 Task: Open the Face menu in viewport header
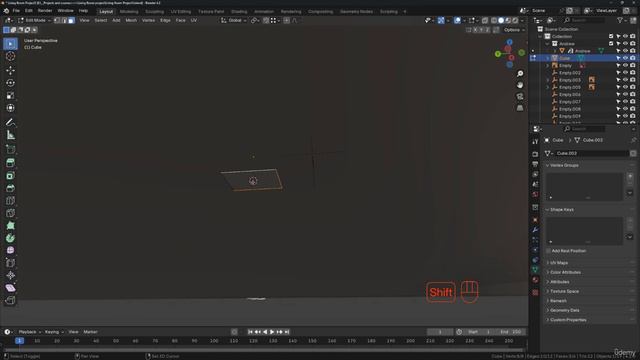click(x=180, y=20)
